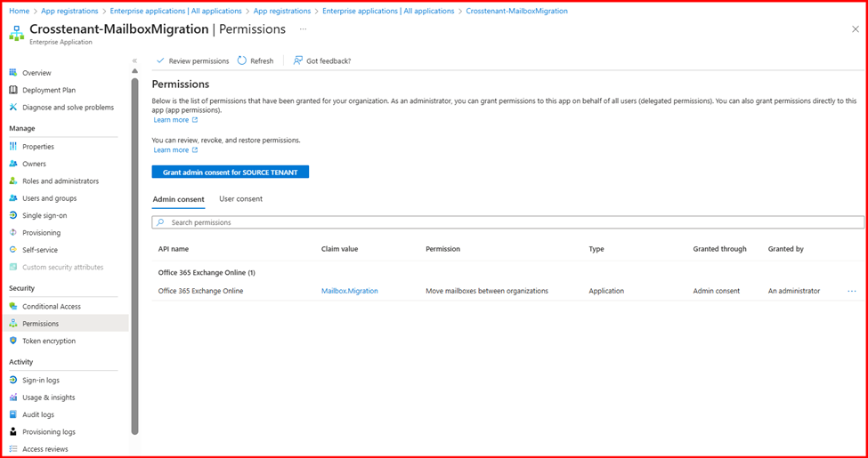868x458 pixels.
Task: Open Token encryption page
Action: [x=48, y=341]
